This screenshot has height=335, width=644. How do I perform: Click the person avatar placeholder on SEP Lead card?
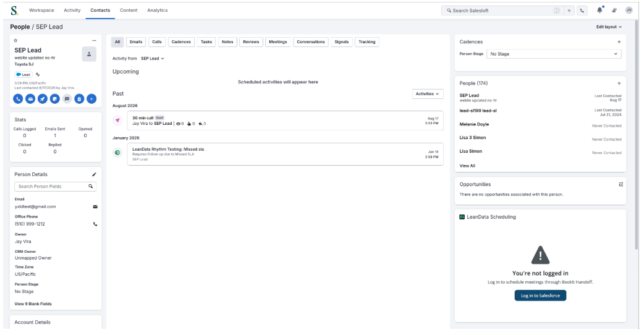tap(89, 54)
